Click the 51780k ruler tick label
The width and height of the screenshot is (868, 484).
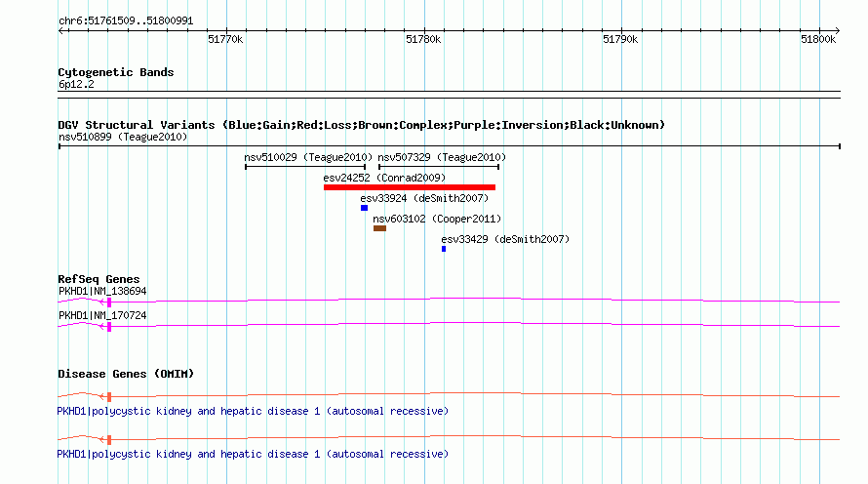(x=423, y=39)
